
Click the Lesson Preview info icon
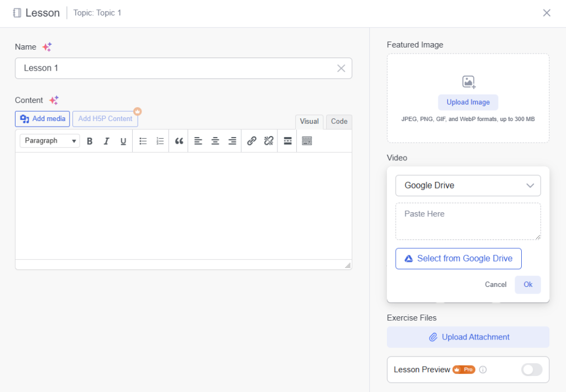pos(483,370)
